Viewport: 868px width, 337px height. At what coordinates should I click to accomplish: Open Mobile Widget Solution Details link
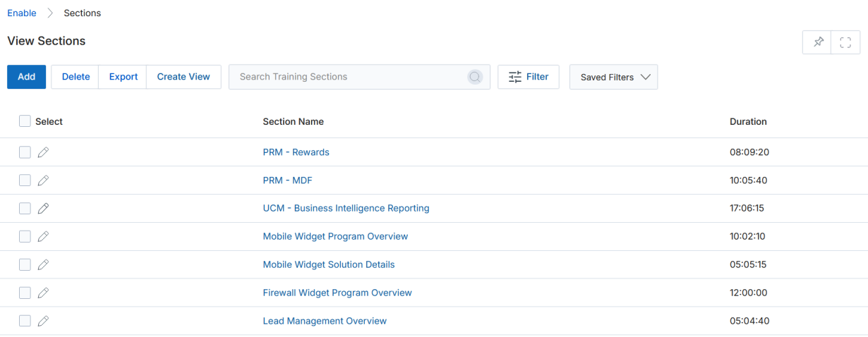[x=329, y=265]
